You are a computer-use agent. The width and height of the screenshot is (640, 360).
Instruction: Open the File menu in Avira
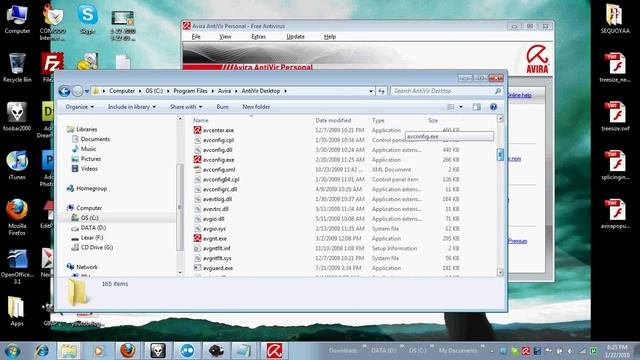196,36
